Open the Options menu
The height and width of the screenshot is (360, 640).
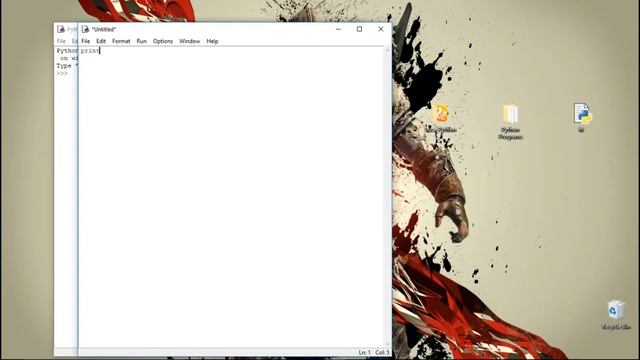coord(163,41)
